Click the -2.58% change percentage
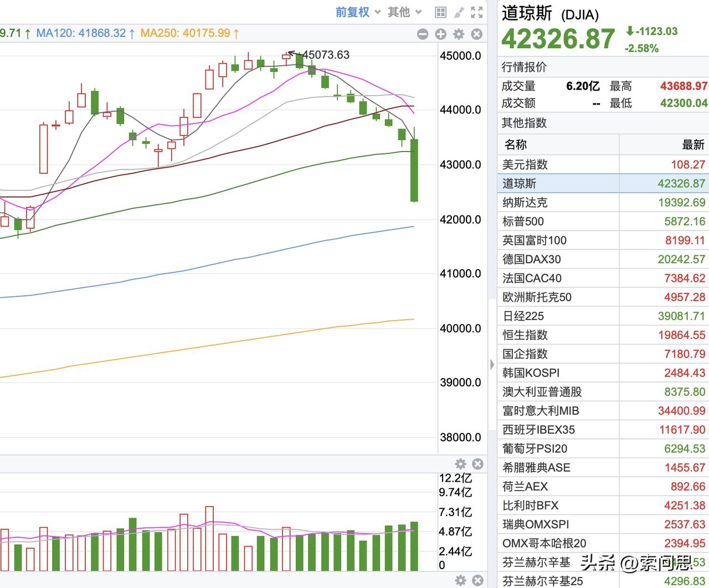The width and height of the screenshot is (709, 588). (641, 48)
